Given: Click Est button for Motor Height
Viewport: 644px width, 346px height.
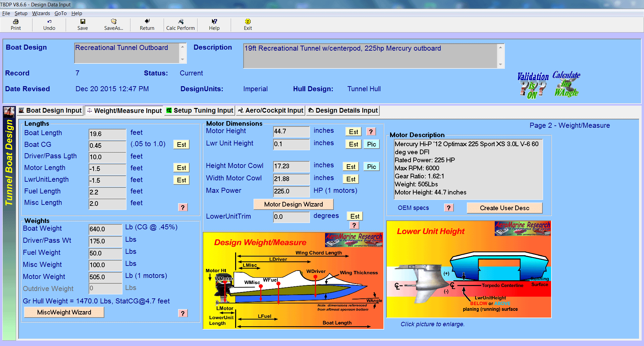Looking at the screenshot, I should [354, 132].
